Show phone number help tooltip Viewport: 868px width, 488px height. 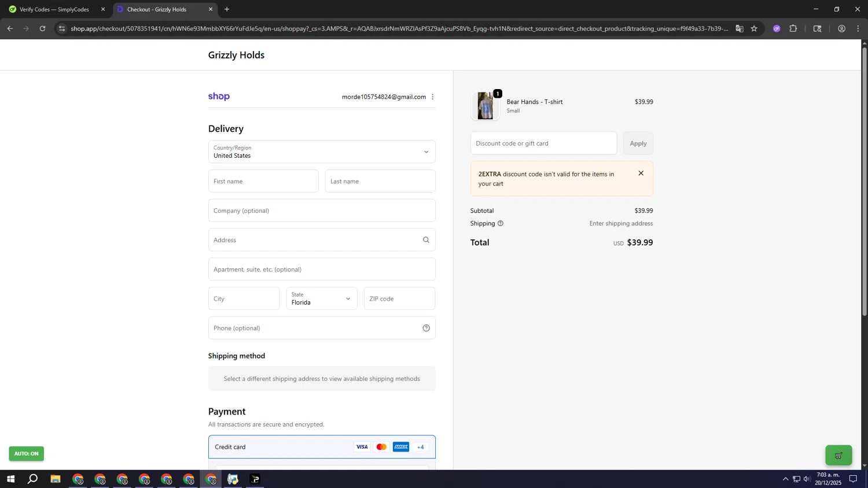[426, 328]
